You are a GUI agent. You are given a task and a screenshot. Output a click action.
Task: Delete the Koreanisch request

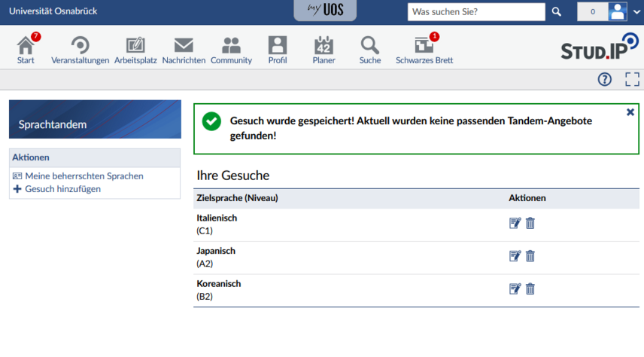click(530, 289)
